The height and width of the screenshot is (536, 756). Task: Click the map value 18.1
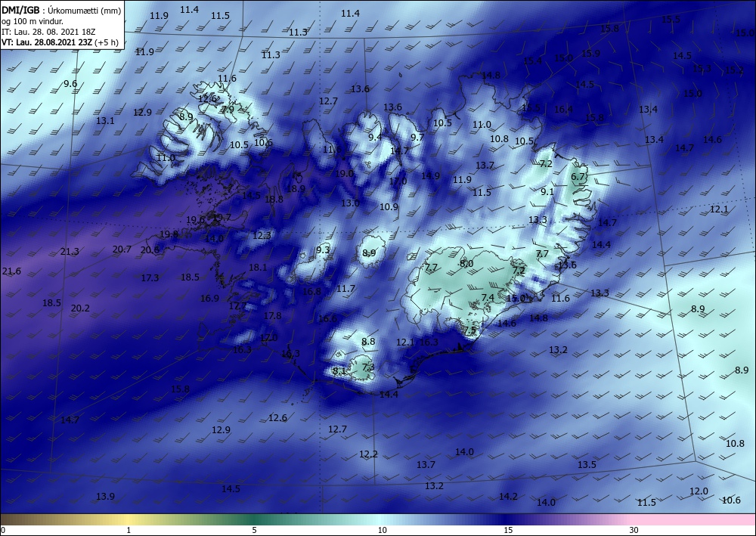point(258,267)
